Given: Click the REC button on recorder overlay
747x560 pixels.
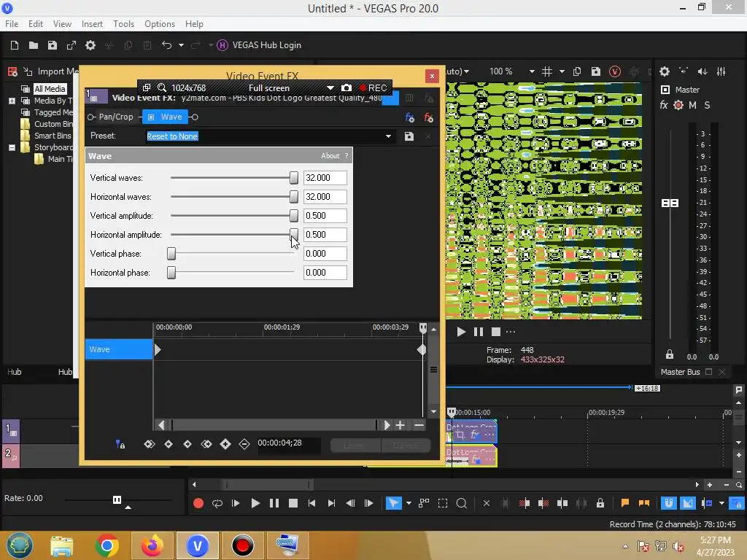Looking at the screenshot, I should (x=373, y=88).
